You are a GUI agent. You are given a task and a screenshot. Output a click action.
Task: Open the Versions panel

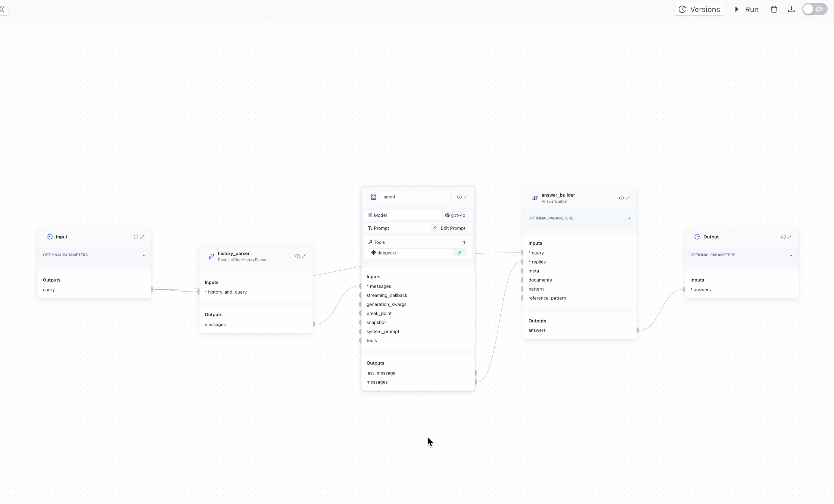click(699, 9)
